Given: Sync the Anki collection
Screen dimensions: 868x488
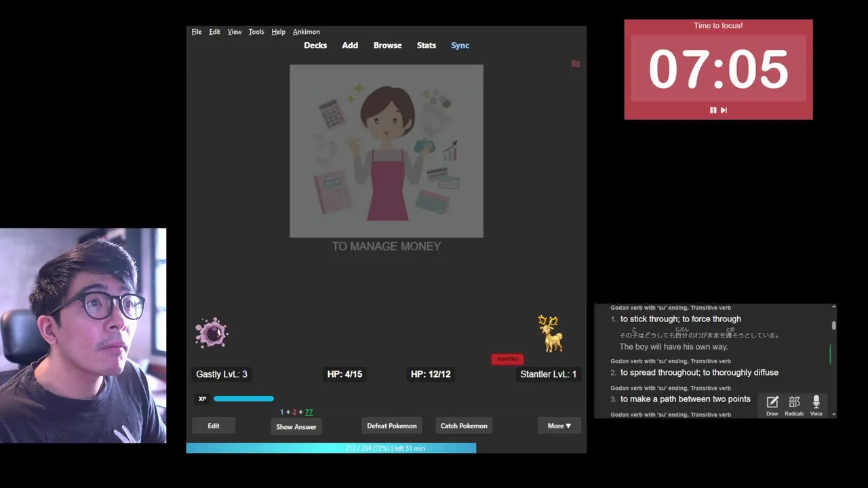Looking at the screenshot, I should [460, 45].
